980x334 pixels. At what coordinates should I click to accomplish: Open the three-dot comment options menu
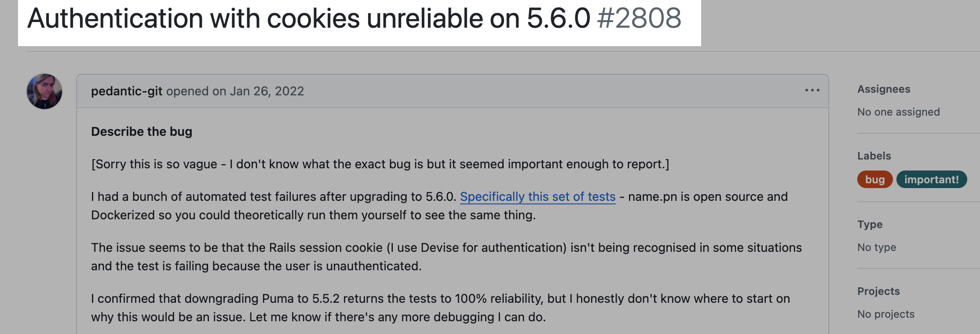coord(812,91)
